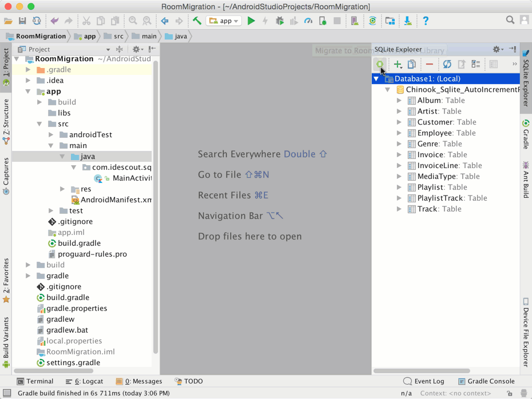
Task: Click the SDK Manager download icon
Action: [408, 21]
